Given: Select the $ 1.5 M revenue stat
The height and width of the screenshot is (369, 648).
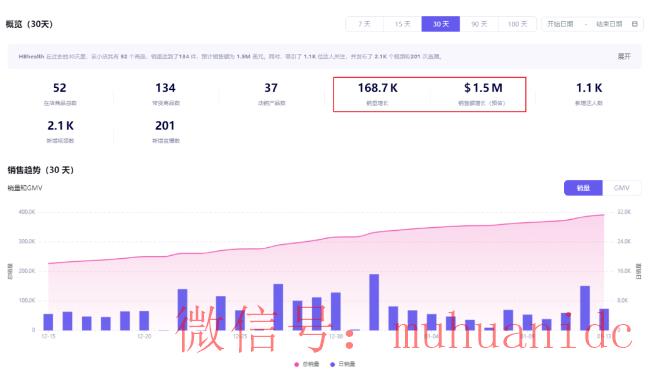Looking at the screenshot, I should point(483,94).
